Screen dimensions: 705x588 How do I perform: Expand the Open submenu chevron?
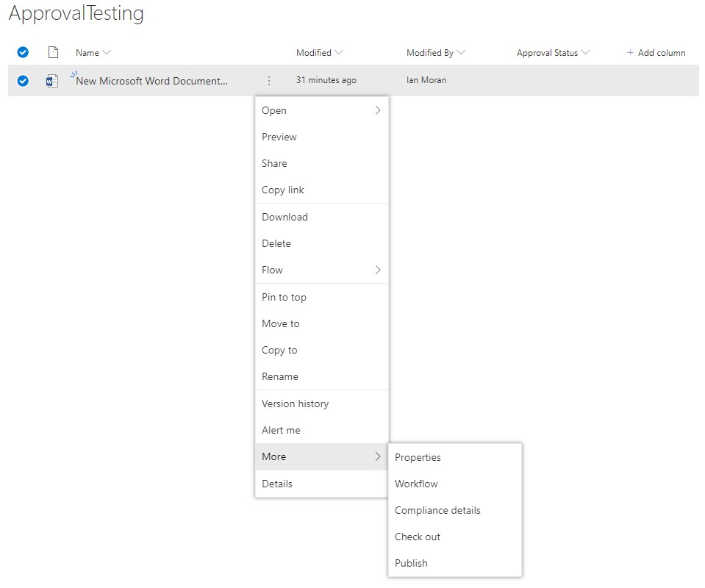point(377,110)
